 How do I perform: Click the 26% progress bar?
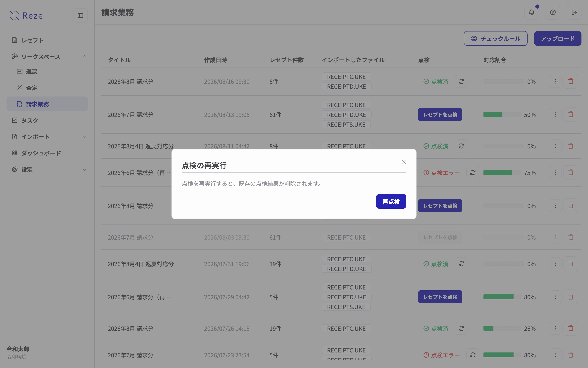point(502,329)
